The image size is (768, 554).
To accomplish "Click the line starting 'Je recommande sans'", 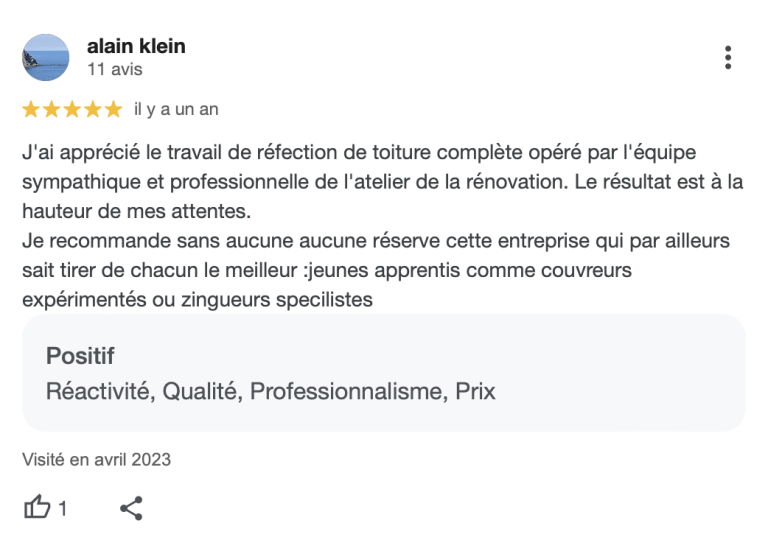I will tap(376, 241).
